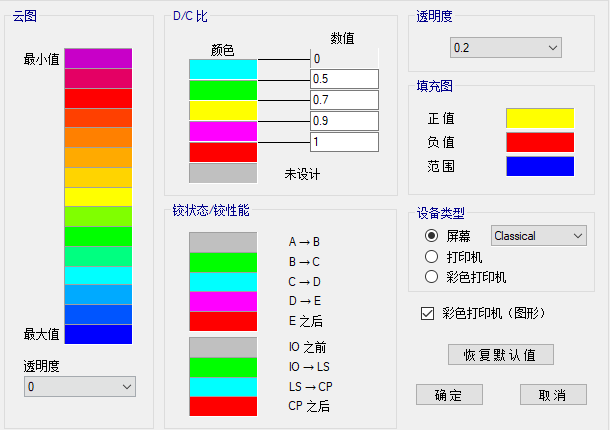Click the yellow 正值 fill color swatch
The image size is (610, 430).
click(540, 118)
